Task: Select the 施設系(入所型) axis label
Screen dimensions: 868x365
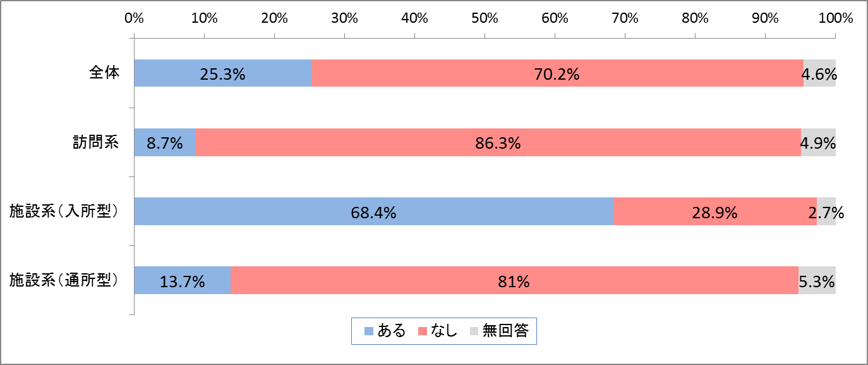Action: click(x=64, y=211)
